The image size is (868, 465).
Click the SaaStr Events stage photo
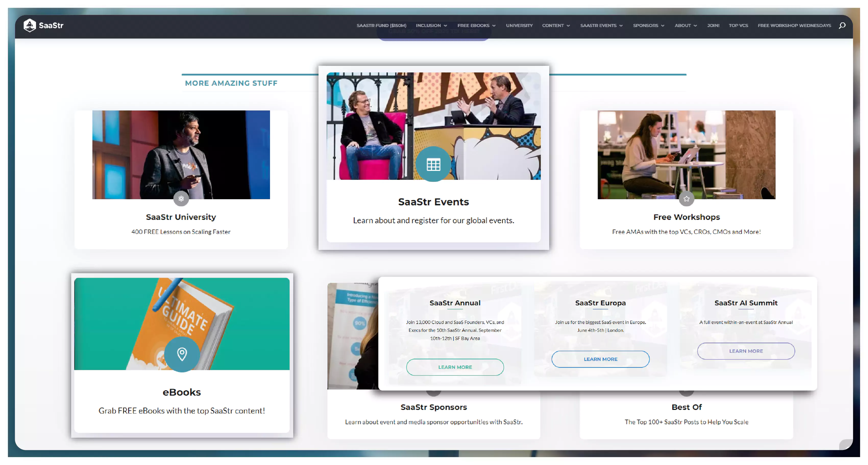tap(433, 126)
